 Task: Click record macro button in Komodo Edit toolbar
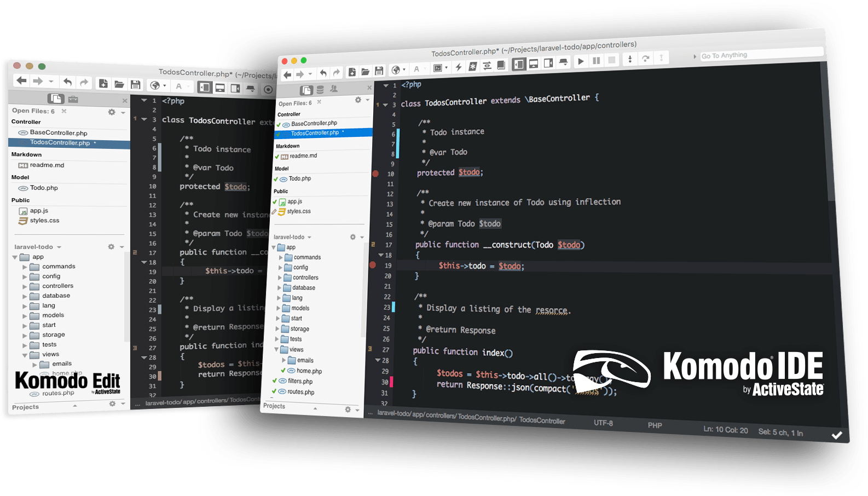coord(268,89)
